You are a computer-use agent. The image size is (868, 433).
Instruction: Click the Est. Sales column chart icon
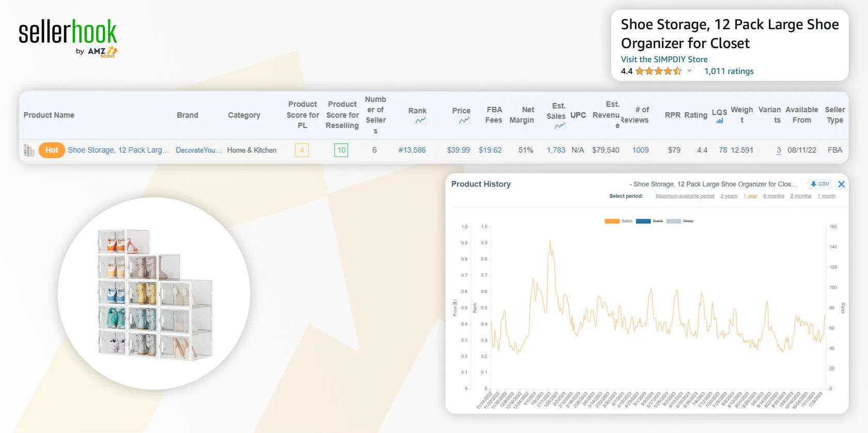point(560,126)
